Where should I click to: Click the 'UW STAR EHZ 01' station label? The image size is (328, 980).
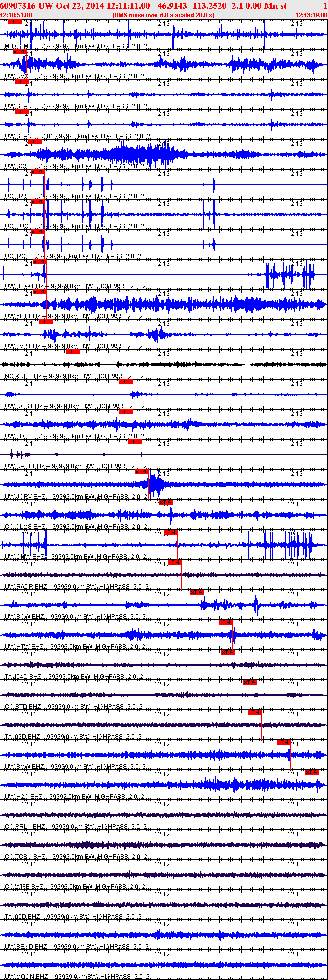tap(29, 136)
